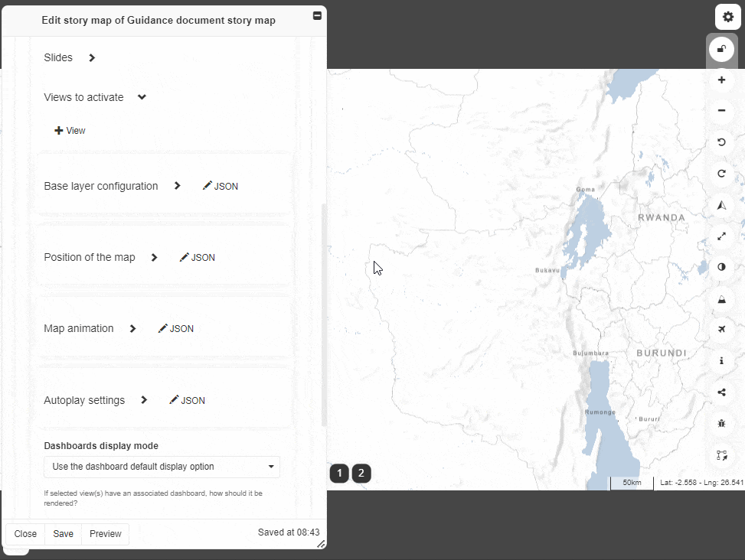Click the Preview button
The height and width of the screenshot is (560, 745).
105,534
